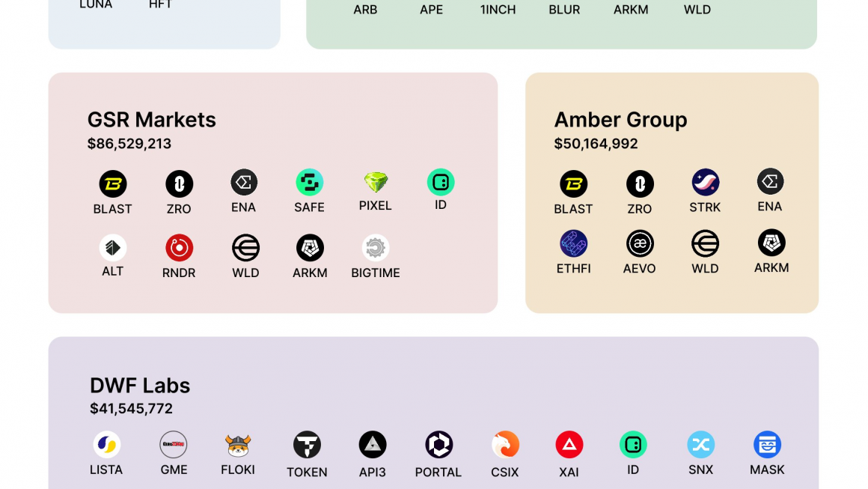Open the RNDR red icon
The image size is (868, 489).
(179, 248)
